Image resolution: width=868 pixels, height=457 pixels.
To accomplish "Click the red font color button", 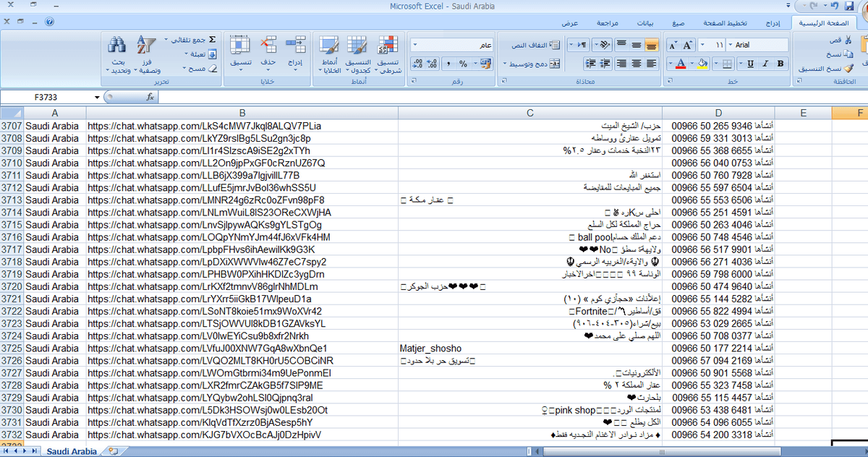I will 680,64.
